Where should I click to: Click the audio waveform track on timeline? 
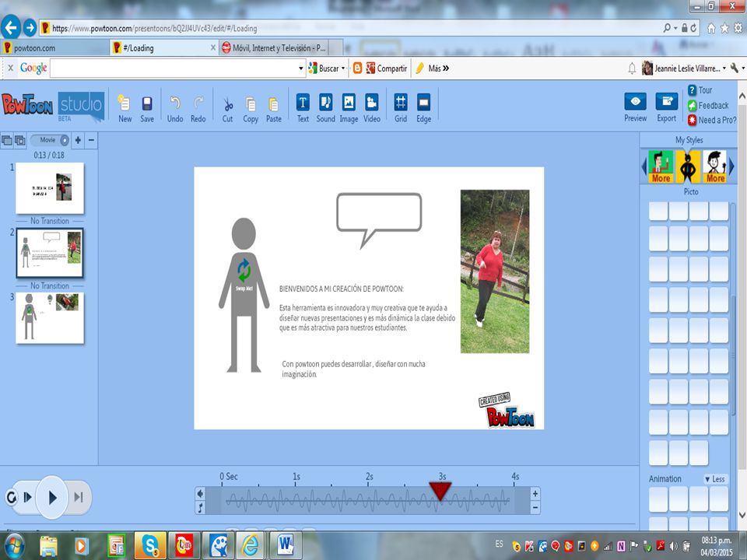pyautogui.click(x=368, y=500)
